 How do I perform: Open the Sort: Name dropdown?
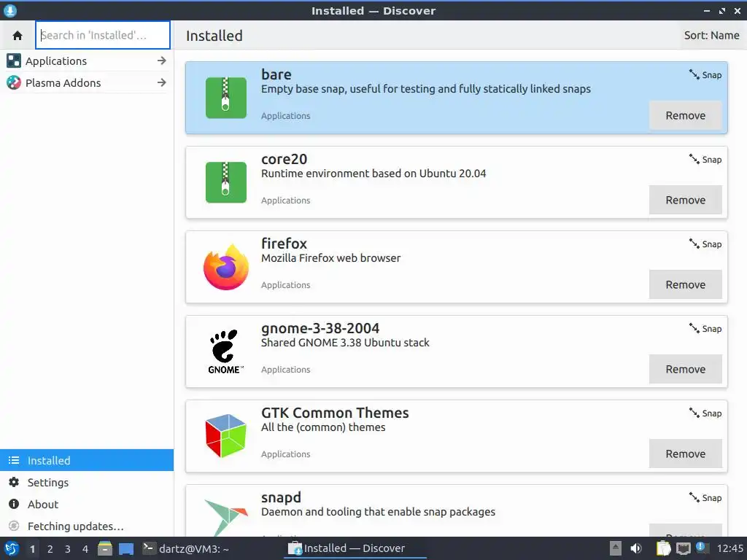(x=711, y=35)
